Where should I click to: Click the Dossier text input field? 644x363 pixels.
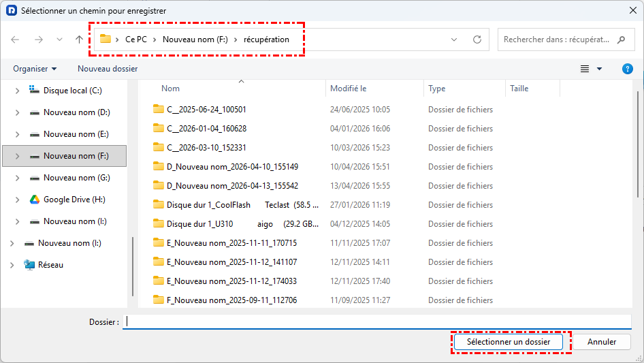coord(376,321)
